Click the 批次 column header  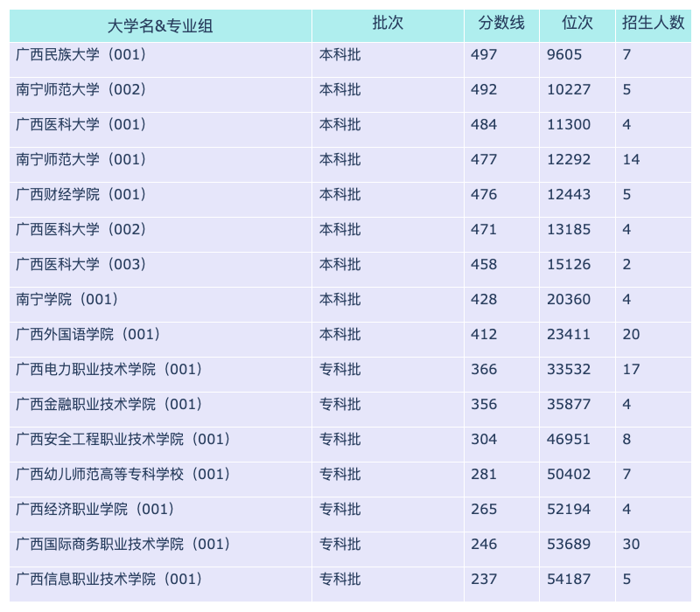(388, 26)
